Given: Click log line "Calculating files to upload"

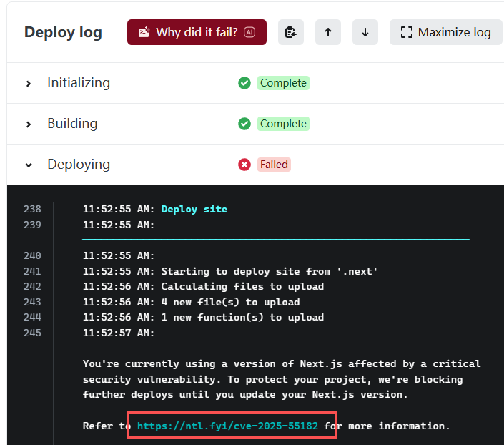Looking at the screenshot, I should point(242,286).
